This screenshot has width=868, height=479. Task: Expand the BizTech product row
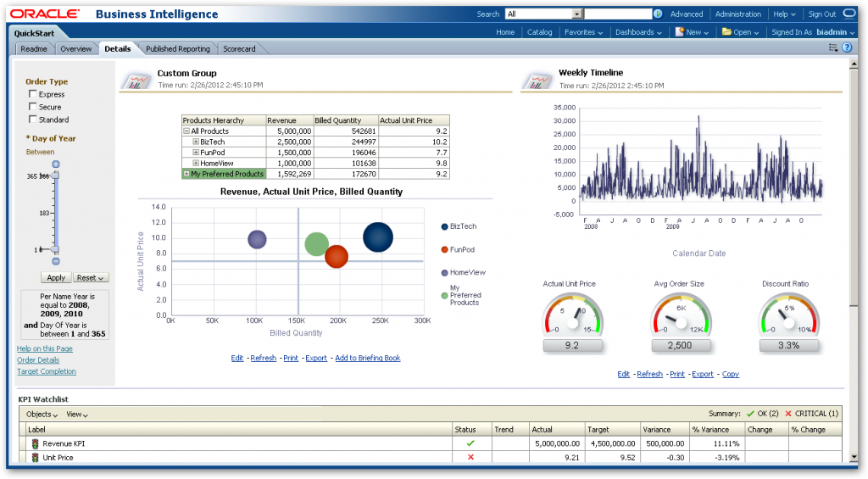click(196, 142)
